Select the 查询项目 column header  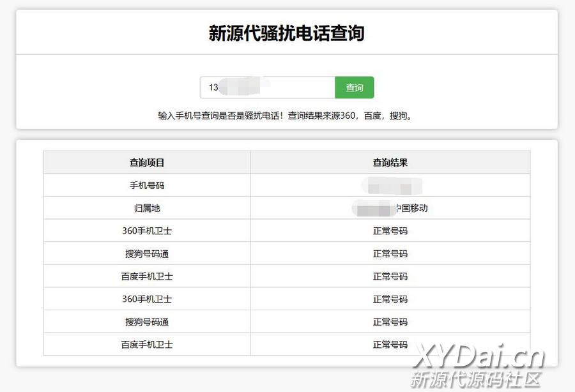pyautogui.click(x=147, y=163)
